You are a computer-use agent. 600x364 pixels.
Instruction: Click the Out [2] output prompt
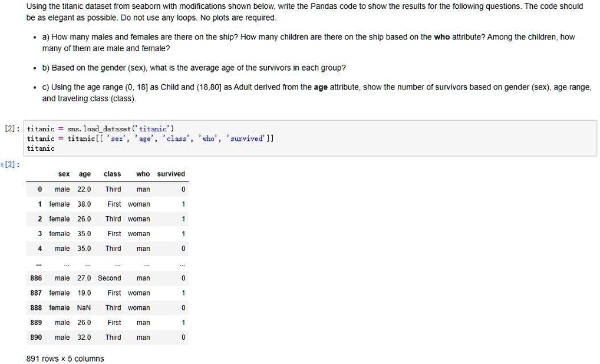click(x=11, y=165)
